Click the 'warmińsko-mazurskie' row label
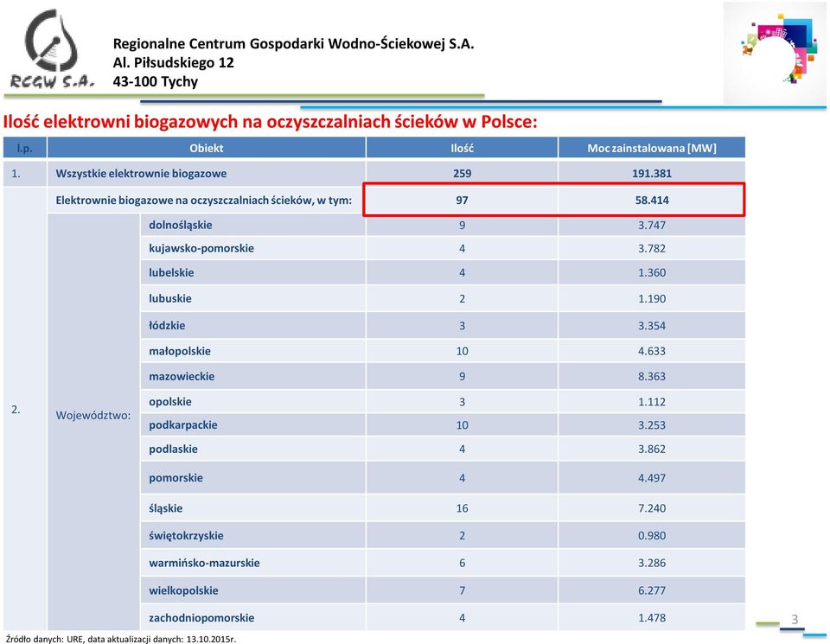Screen dimensions: 830x644 (204, 563)
